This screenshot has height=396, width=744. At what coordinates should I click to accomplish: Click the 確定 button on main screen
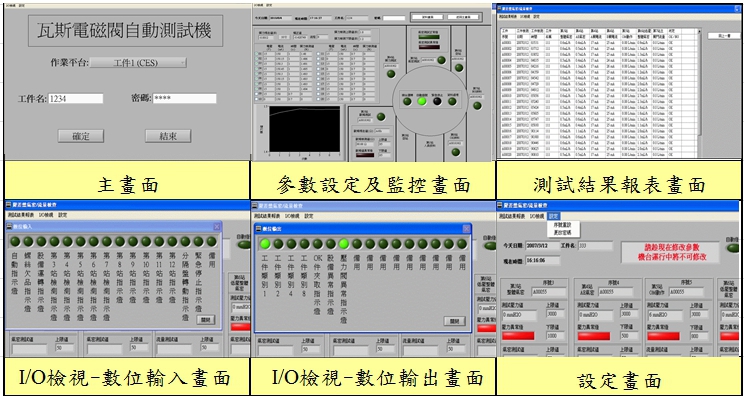(81, 136)
